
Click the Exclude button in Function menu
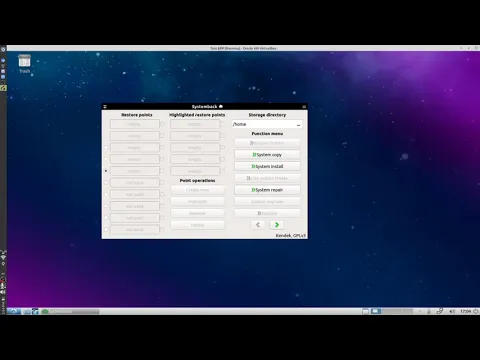pyautogui.click(x=267, y=213)
